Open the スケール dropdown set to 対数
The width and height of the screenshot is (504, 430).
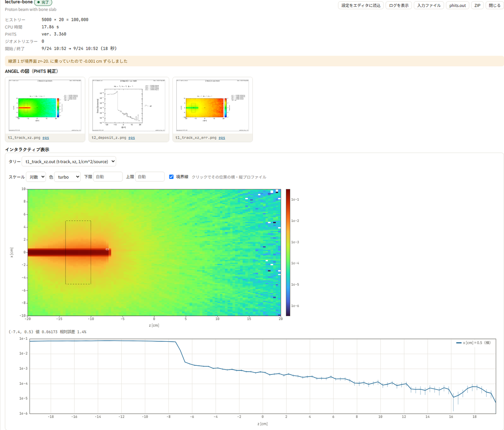coord(36,177)
